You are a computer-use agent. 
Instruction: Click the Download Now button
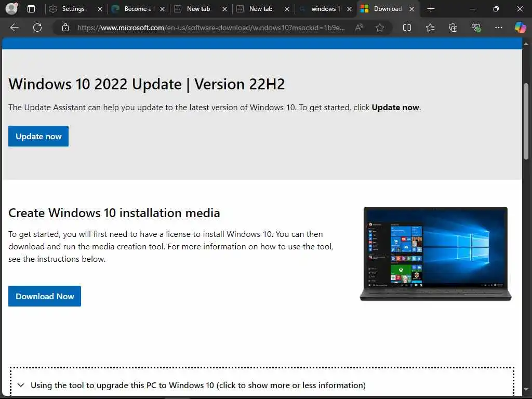pos(45,296)
